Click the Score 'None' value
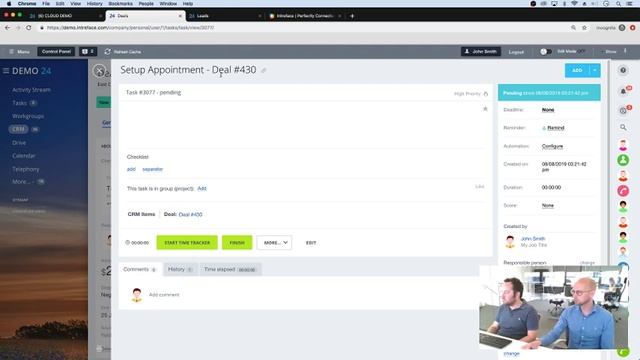Image resolution: width=640 pixels, height=360 pixels. point(548,206)
